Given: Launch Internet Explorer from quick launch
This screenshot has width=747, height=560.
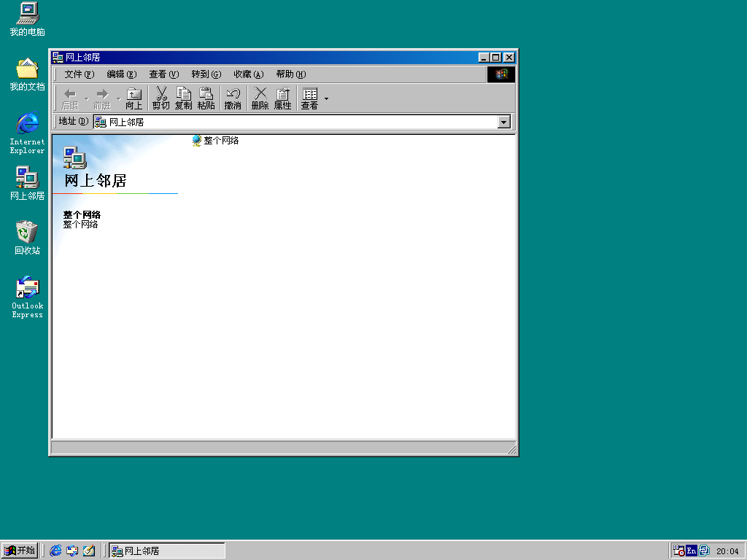Looking at the screenshot, I should (x=55, y=551).
